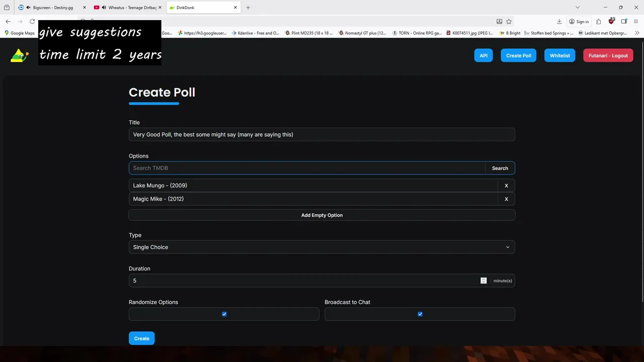
Task: Click the Create Poll header button
Action: pos(519,55)
